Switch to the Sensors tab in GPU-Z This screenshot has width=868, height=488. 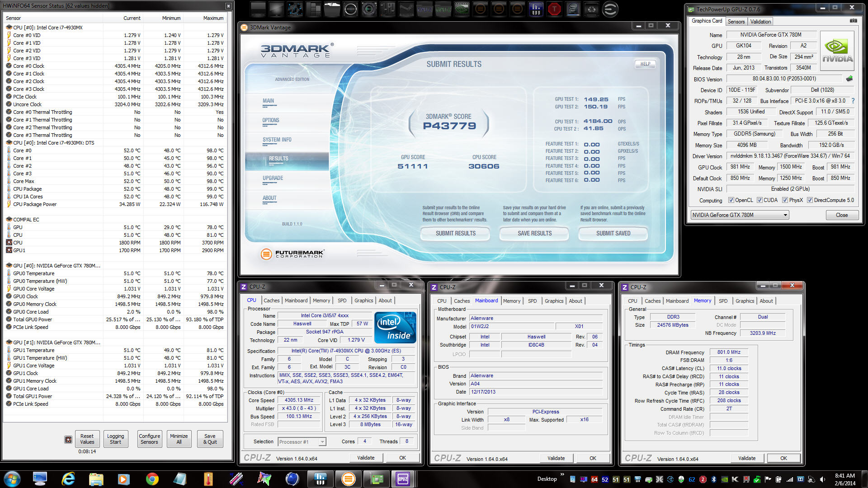point(736,21)
